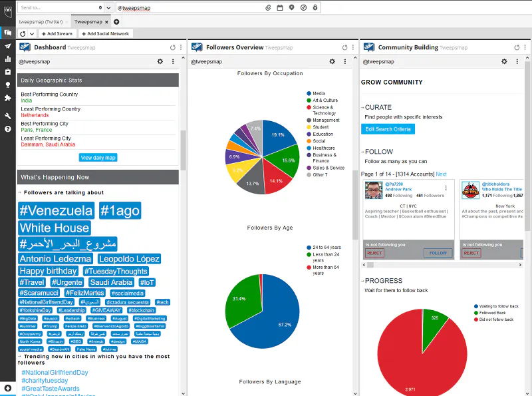Click the 'View daily map' button
The image size is (532, 396).
98,158
